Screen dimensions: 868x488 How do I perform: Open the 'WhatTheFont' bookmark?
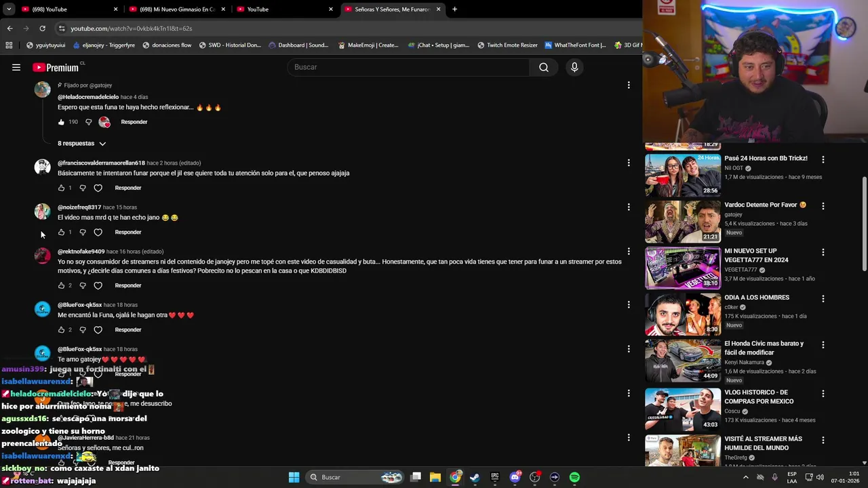575,45
